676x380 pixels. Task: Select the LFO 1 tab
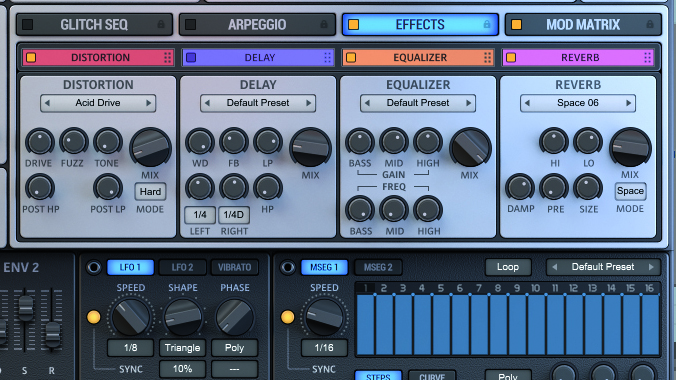(130, 267)
